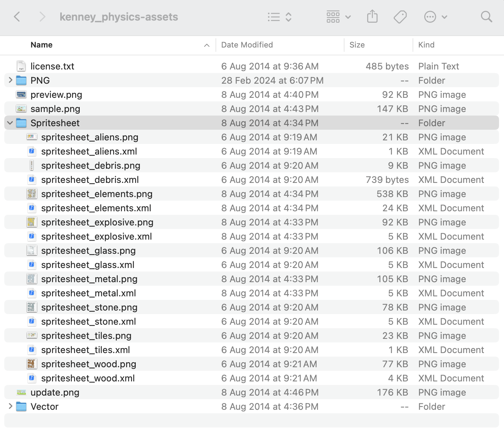
Task: Sort files by Kind
Action: point(426,45)
